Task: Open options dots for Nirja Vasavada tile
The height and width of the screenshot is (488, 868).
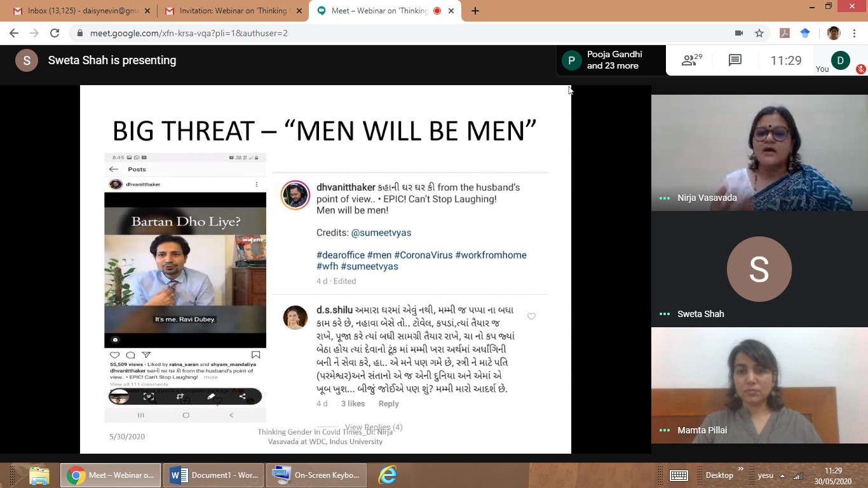Action: coord(665,198)
